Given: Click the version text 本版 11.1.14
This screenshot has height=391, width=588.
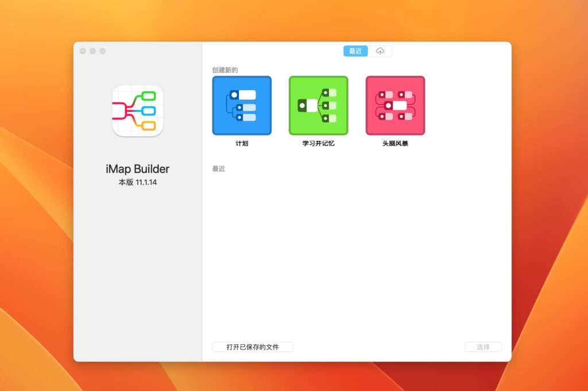Looking at the screenshot, I should pyautogui.click(x=136, y=183).
